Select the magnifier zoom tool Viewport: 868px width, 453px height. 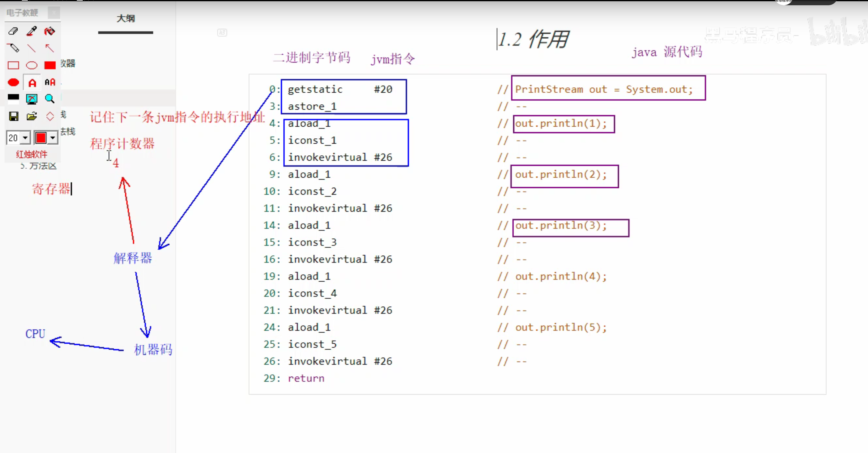(50, 99)
